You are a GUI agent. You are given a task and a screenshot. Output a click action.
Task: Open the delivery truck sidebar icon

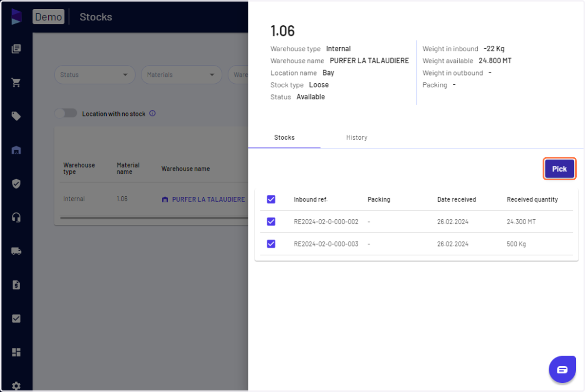coord(16,251)
